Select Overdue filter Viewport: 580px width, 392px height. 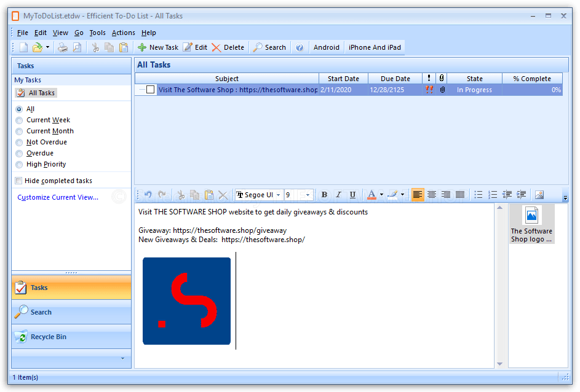[19, 154]
